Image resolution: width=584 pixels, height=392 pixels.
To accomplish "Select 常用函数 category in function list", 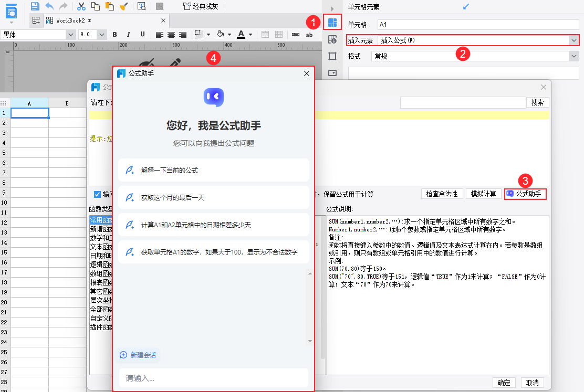I will coord(101,220).
